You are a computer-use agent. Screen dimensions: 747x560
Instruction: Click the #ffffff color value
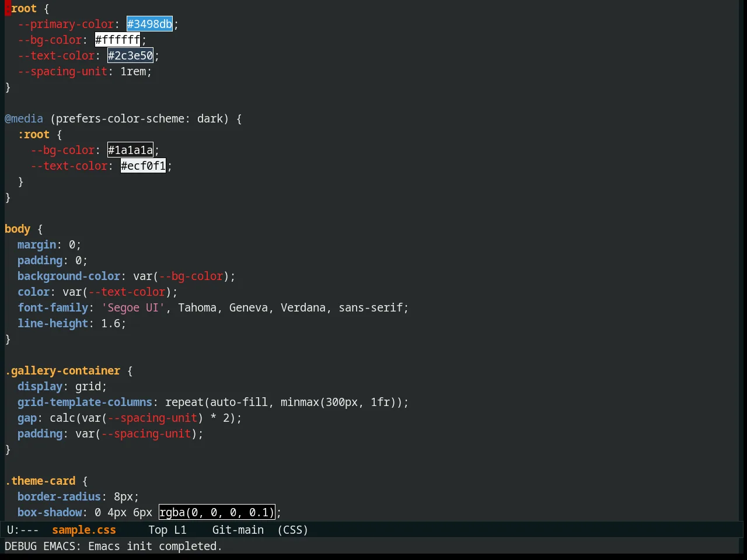(117, 40)
